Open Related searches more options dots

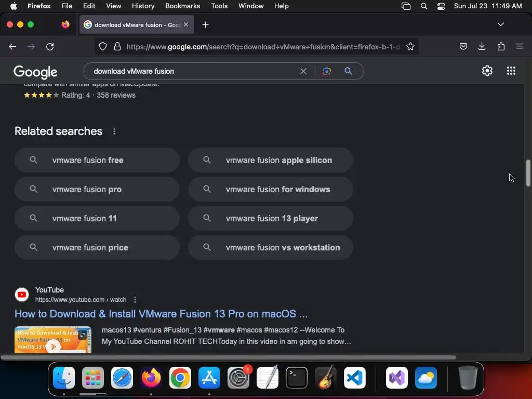pos(114,131)
